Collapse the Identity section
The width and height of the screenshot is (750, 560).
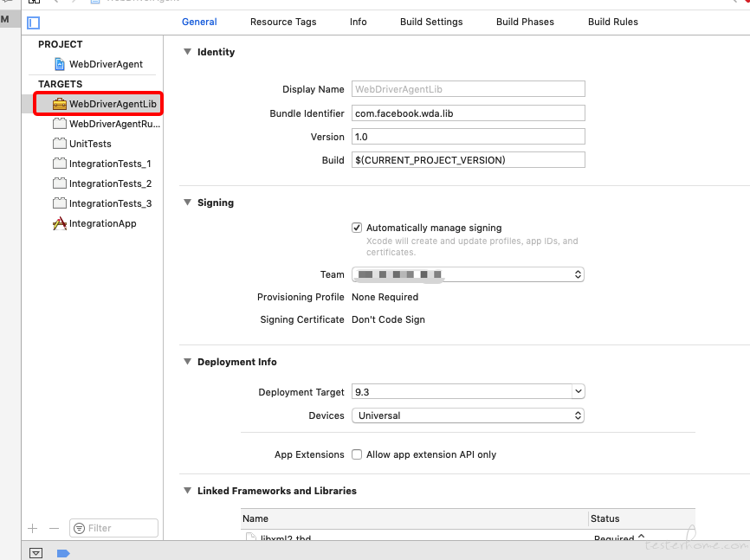click(187, 52)
